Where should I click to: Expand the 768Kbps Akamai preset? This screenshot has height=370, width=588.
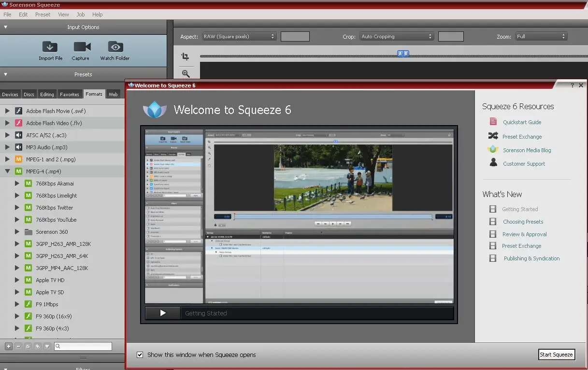17,184
